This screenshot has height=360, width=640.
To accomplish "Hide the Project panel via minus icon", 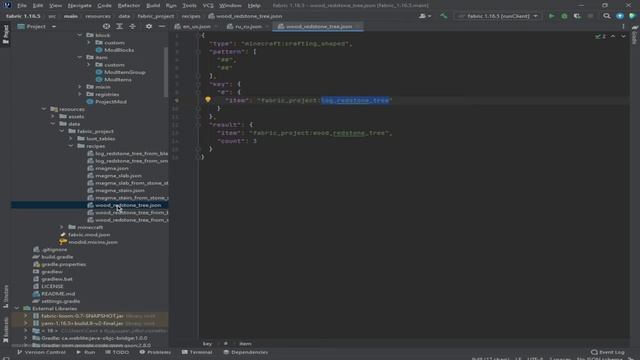I will (162, 27).
